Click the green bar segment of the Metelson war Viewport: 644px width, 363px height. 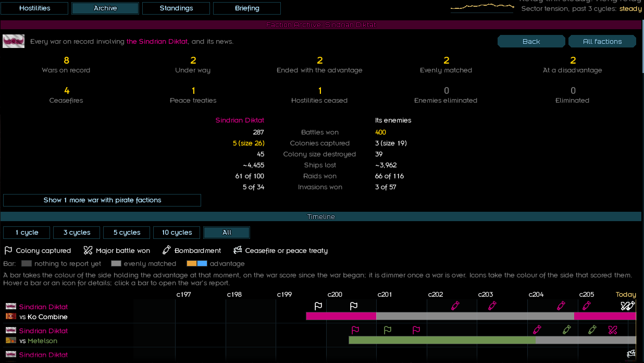442,340
